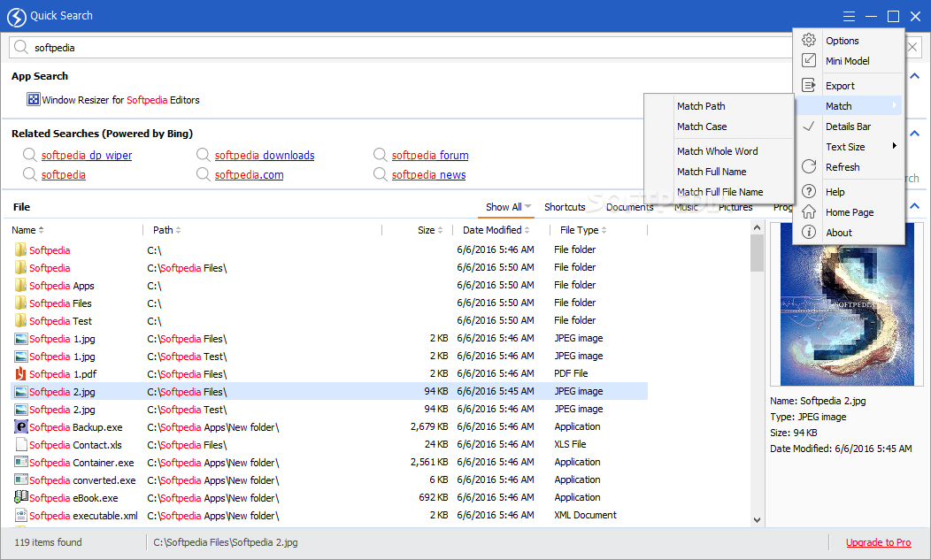The height and width of the screenshot is (560, 931).
Task: Click the Softpedia converted.exe icon
Action: (20, 479)
